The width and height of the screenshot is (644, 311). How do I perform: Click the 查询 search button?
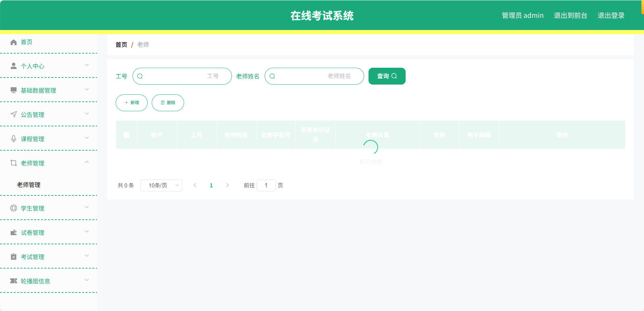(x=387, y=76)
